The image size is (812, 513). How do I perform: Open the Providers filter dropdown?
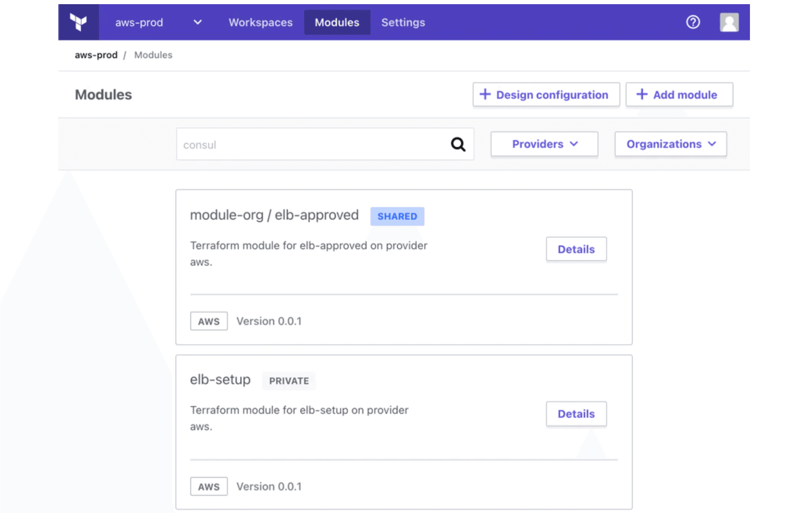(544, 144)
